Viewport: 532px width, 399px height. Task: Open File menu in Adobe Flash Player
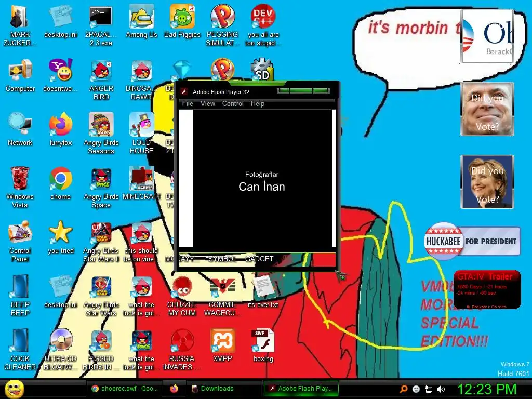188,103
